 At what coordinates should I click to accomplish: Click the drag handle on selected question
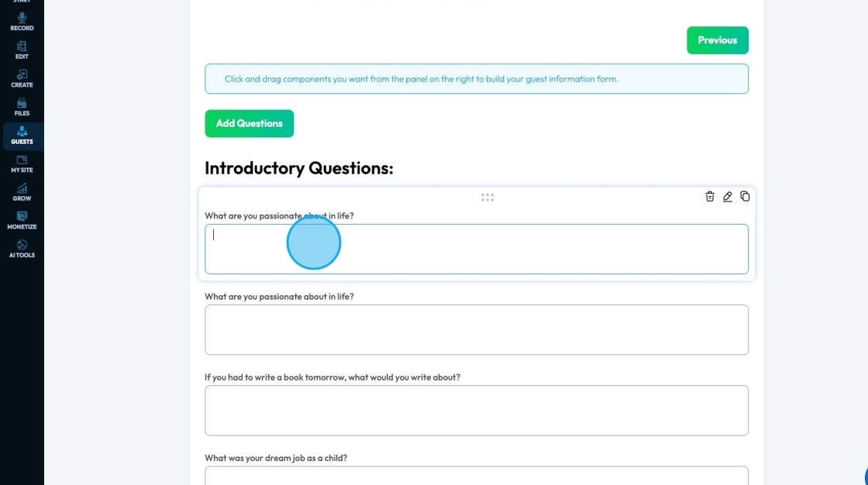[487, 198]
